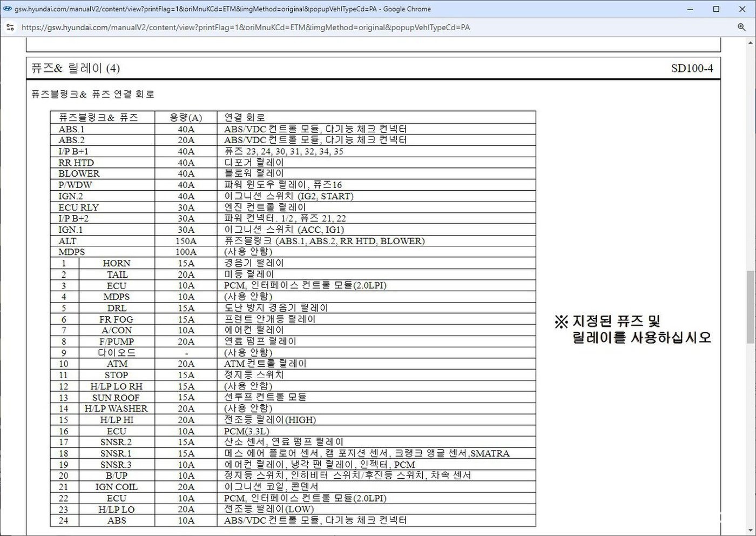Close the Chrome manual window
This screenshot has width=756, height=536.
741,9
